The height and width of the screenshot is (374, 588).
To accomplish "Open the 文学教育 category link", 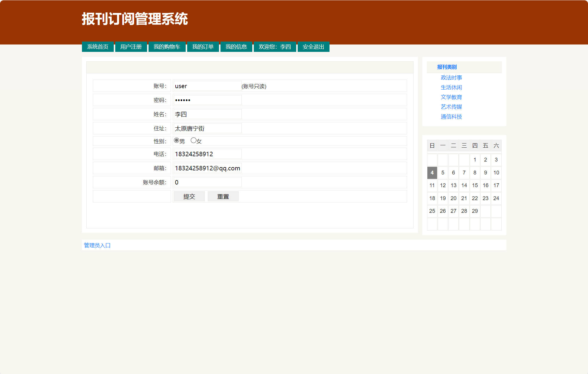I will [x=451, y=97].
